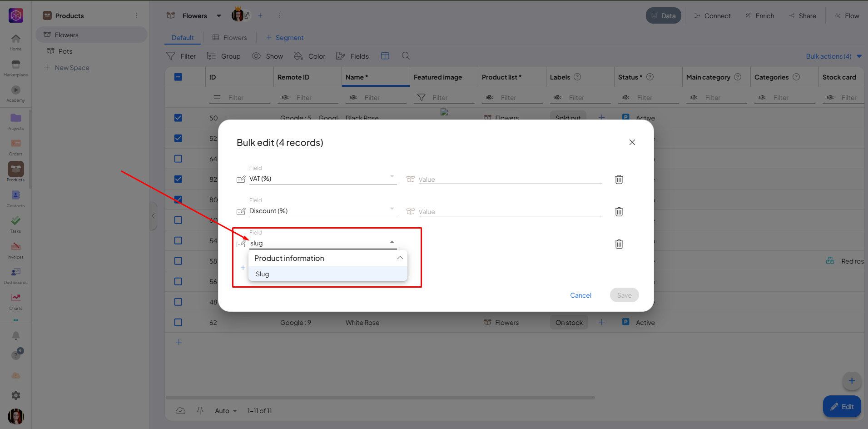Click Cancel in the bulk edit dialog
Viewport: 868px width, 429px height.
click(580, 295)
